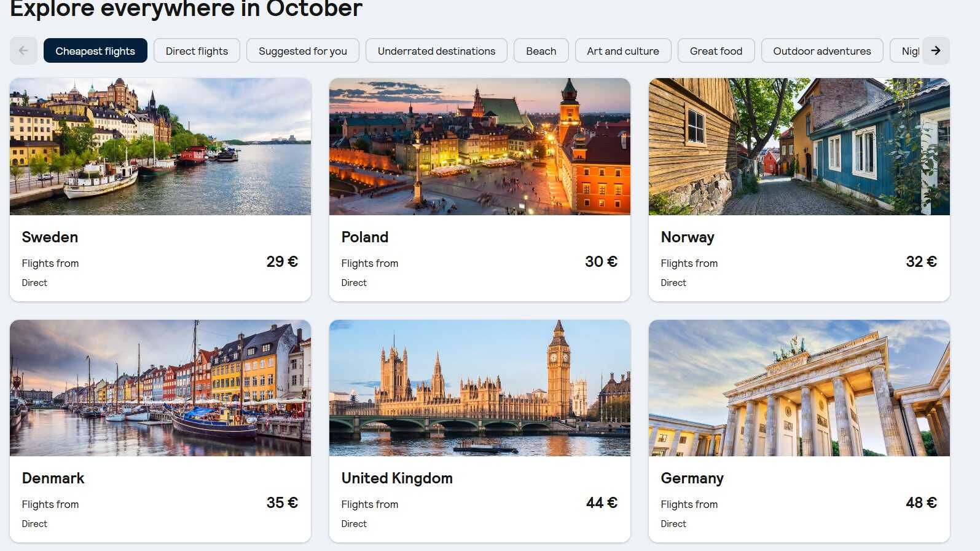Open the Sweden waterfront photo
980x551 pixels.
point(160,146)
